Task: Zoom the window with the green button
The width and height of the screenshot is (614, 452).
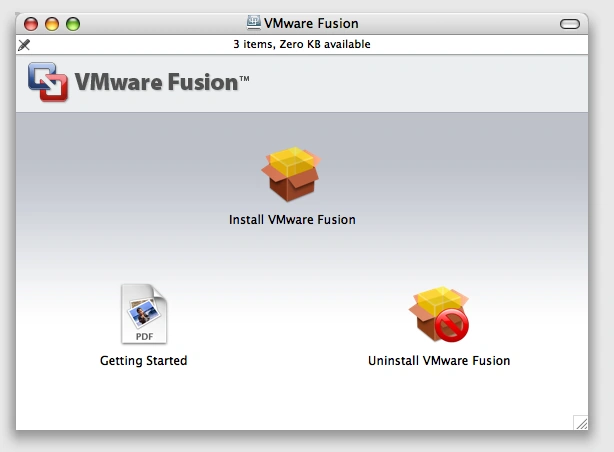Action: click(73, 24)
